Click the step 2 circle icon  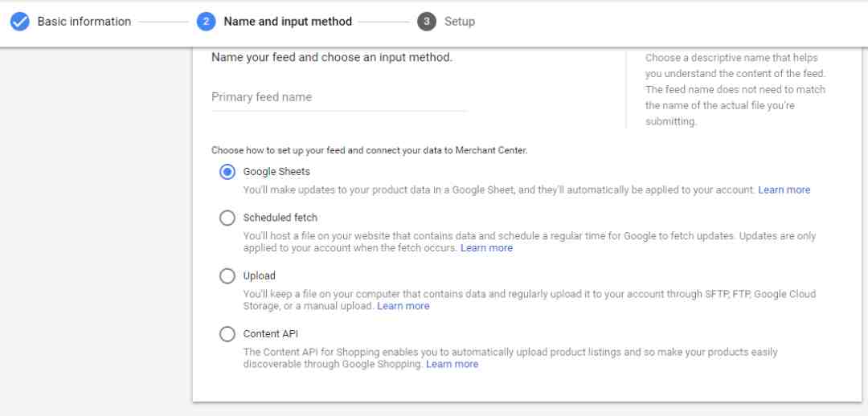pyautogui.click(x=206, y=22)
